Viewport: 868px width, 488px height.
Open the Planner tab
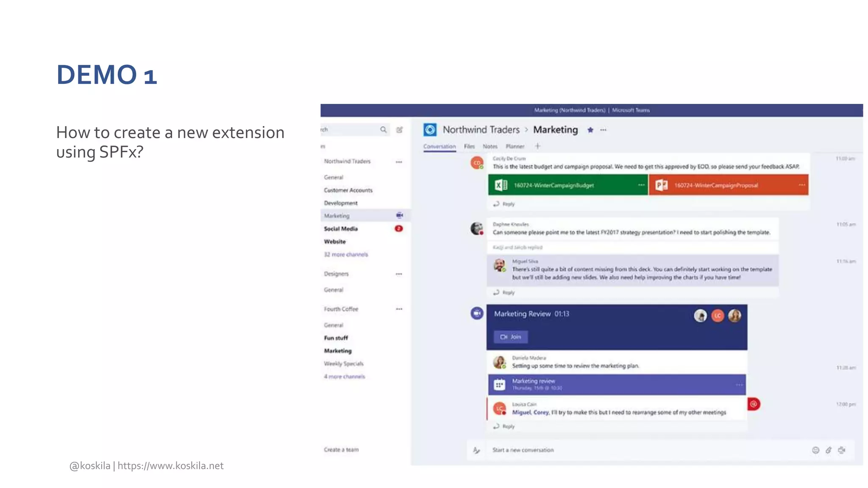point(515,147)
